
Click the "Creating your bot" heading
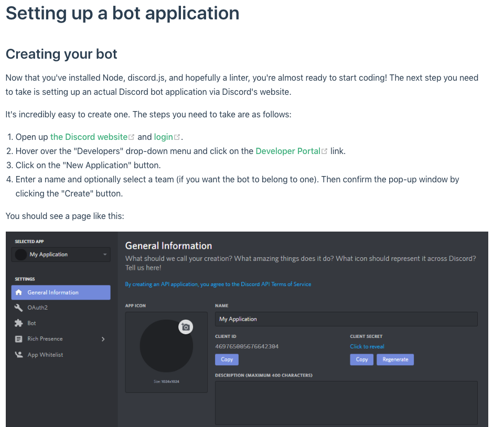click(x=61, y=54)
